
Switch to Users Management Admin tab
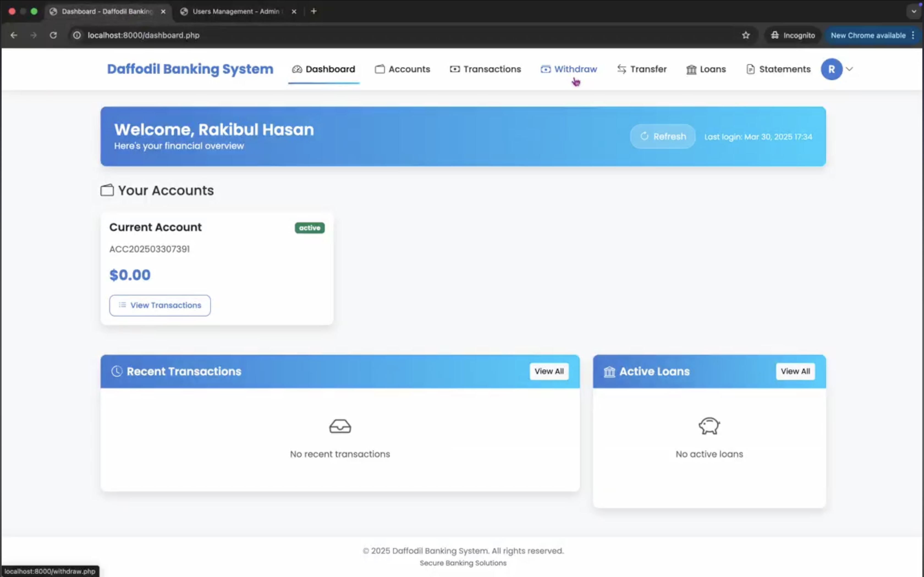(236, 12)
